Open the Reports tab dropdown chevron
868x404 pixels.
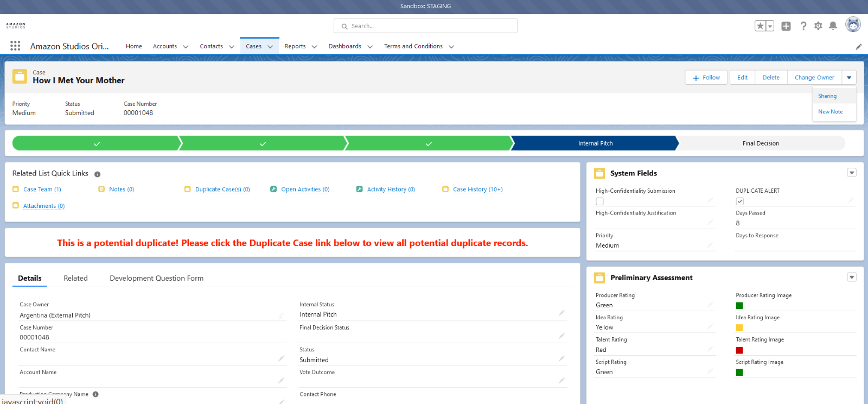[314, 47]
